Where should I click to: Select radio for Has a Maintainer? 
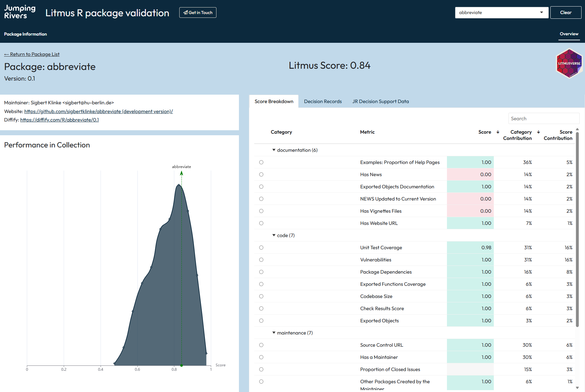tap(261, 357)
